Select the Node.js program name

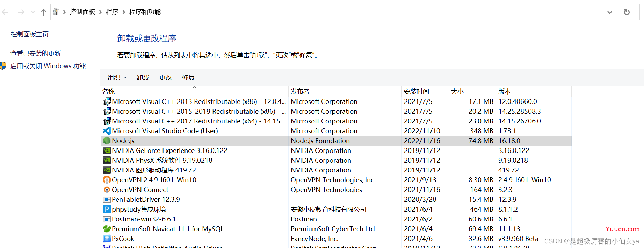pyautogui.click(x=123, y=141)
